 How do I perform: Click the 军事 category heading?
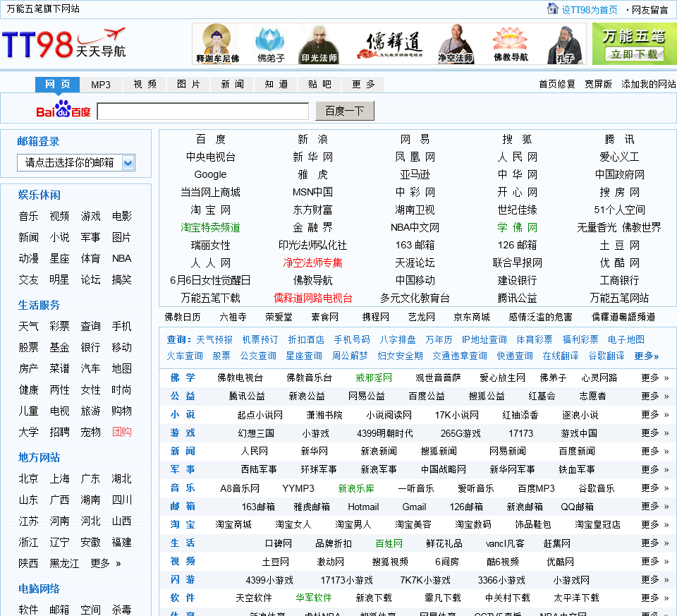183,469
